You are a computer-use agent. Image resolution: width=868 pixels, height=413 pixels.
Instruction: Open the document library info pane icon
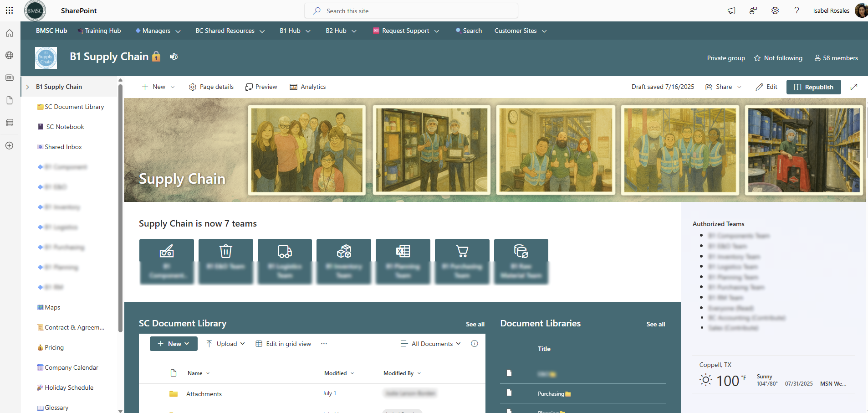474,344
